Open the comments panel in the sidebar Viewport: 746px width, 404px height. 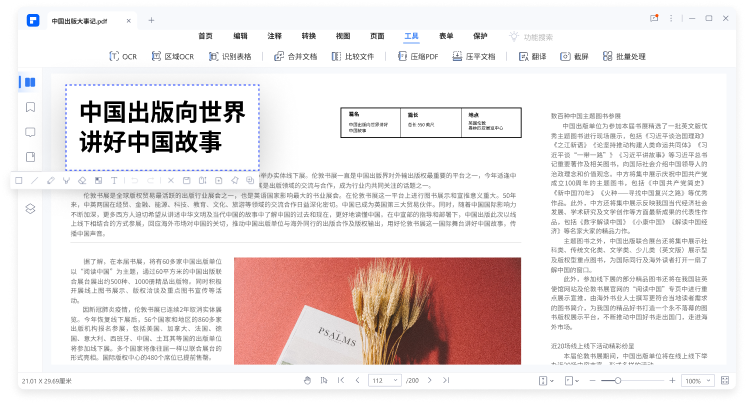pyautogui.click(x=31, y=132)
